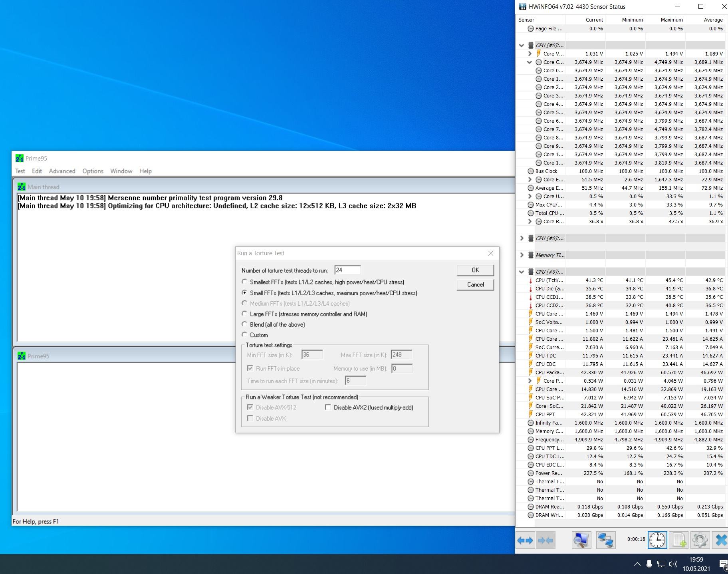Click Memory to use (in MB) field
The width and height of the screenshot is (728, 574).
402,368
